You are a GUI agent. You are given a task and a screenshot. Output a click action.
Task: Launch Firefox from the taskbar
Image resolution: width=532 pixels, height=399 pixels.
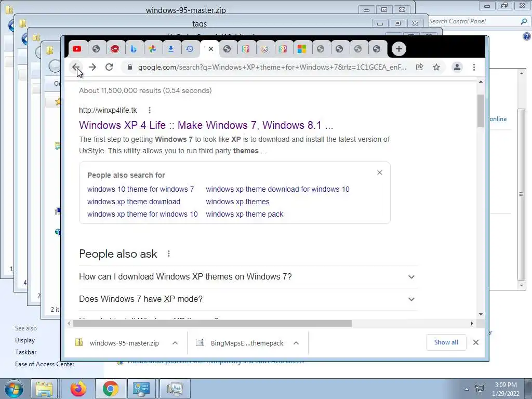(x=78, y=389)
